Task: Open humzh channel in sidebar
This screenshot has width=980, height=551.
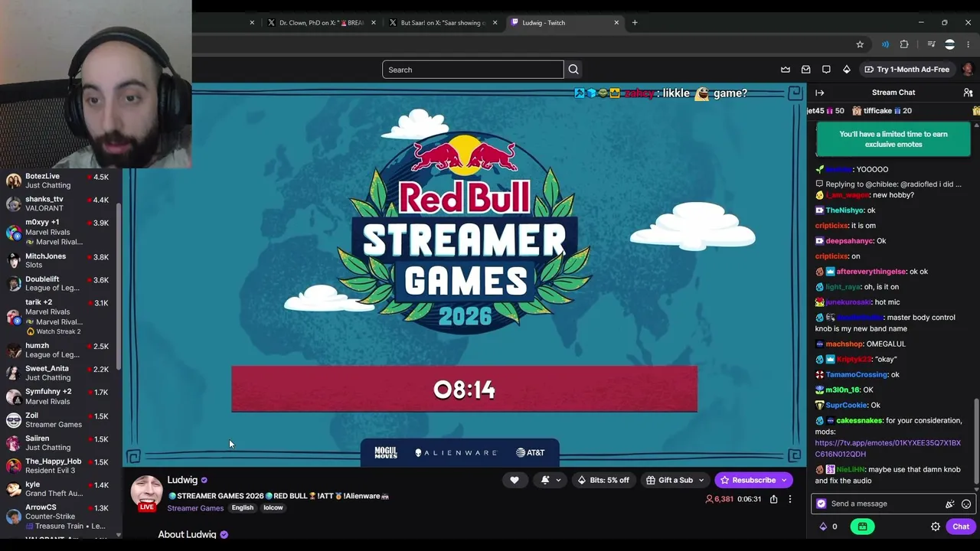Action: (x=60, y=350)
